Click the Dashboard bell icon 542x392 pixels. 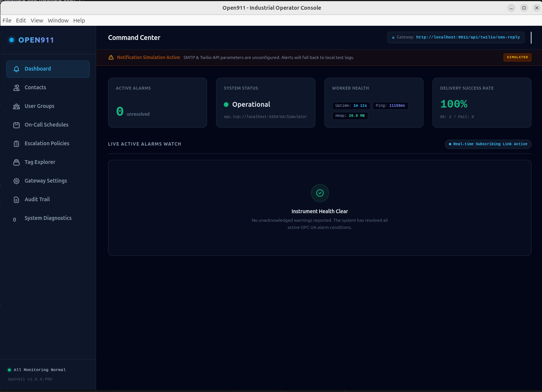point(16,69)
